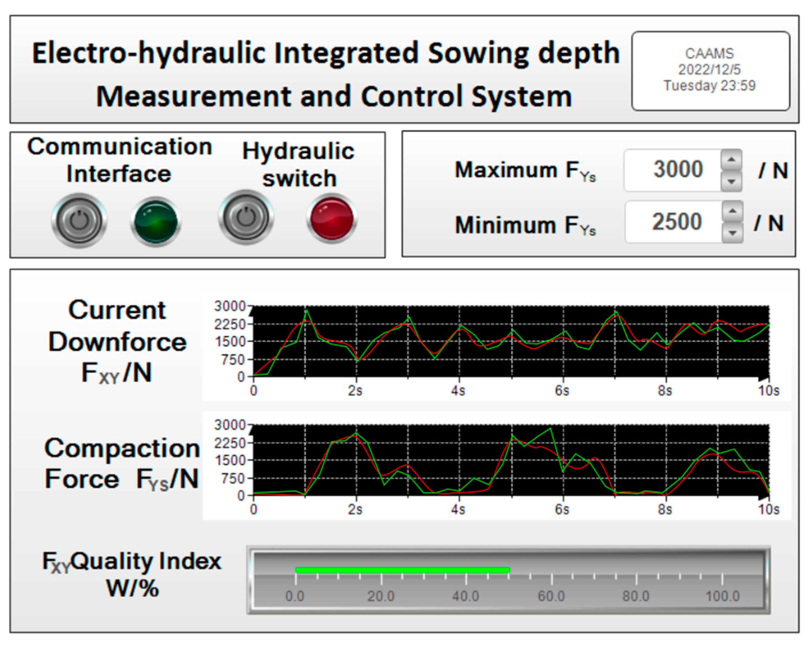Click the green FXY Quality Index bar
The width and height of the screenshot is (812, 650).
[402, 570]
